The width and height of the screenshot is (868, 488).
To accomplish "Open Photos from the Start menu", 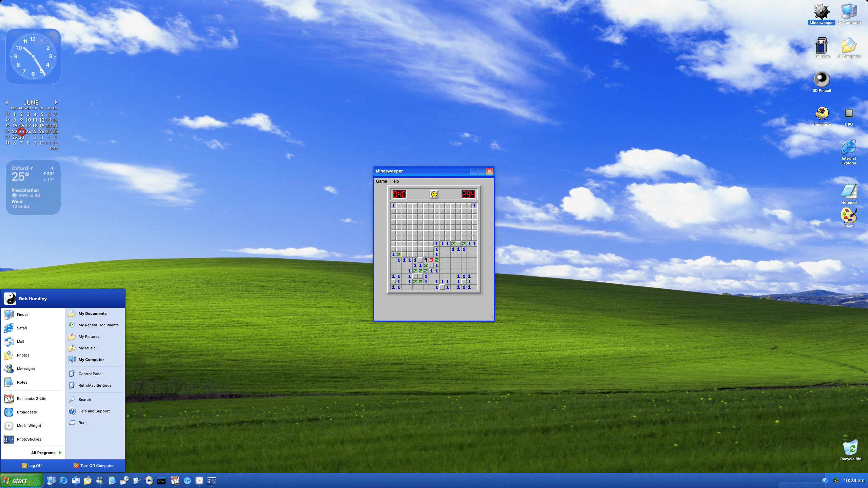I will tap(33, 355).
